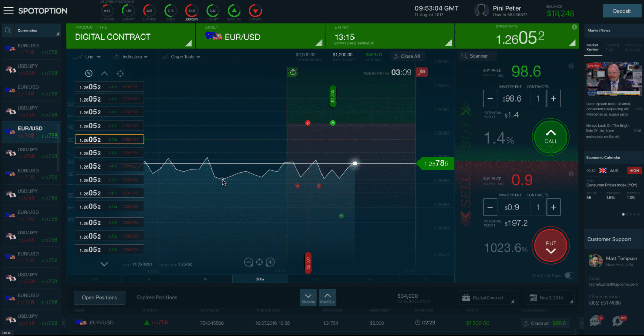Click the crosshair icon above the strike list
Image resolution: width=644 pixels, height=336 pixels.
[x=120, y=73]
